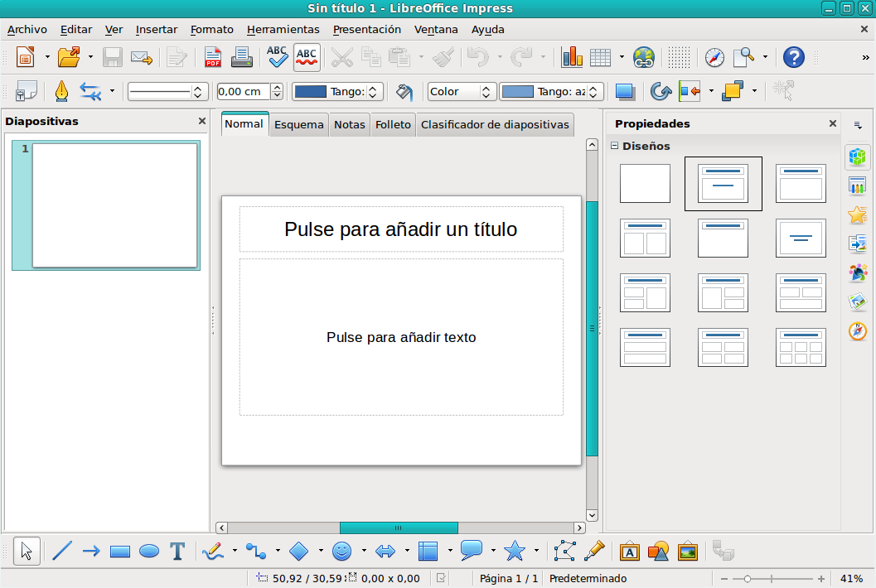This screenshot has width=876, height=588.
Task: Toggle the Shadow icon in line toolbar
Action: click(625, 91)
